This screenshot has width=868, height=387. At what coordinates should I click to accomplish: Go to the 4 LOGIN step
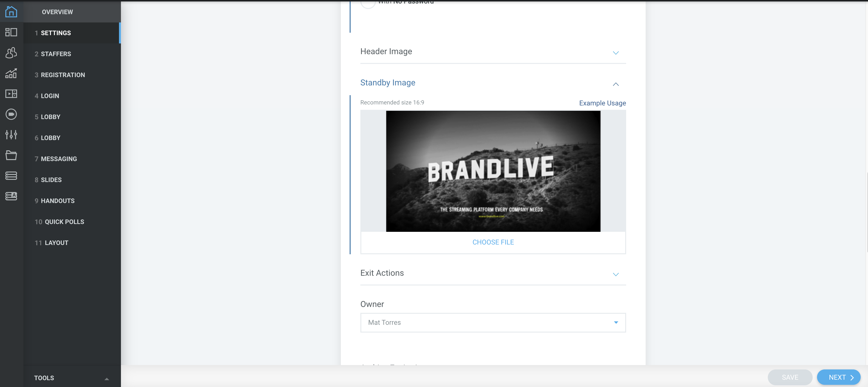tap(72, 96)
